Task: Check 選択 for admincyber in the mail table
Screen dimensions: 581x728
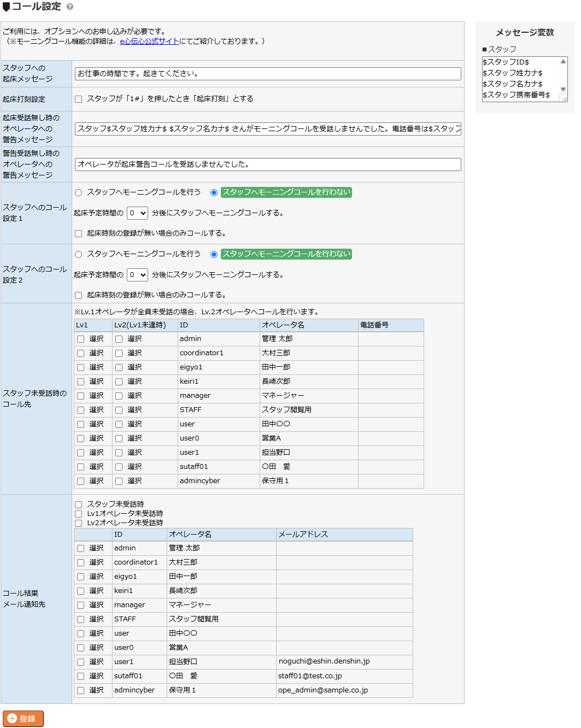Action: point(80,690)
